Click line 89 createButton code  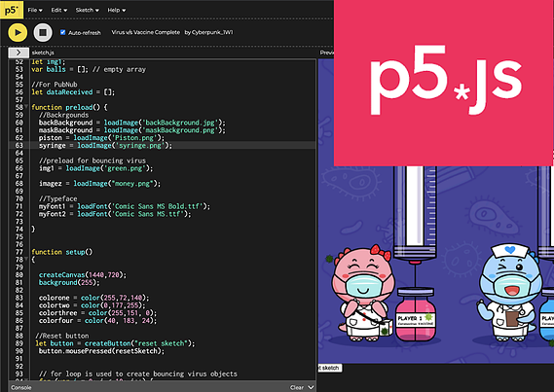click(115, 343)
